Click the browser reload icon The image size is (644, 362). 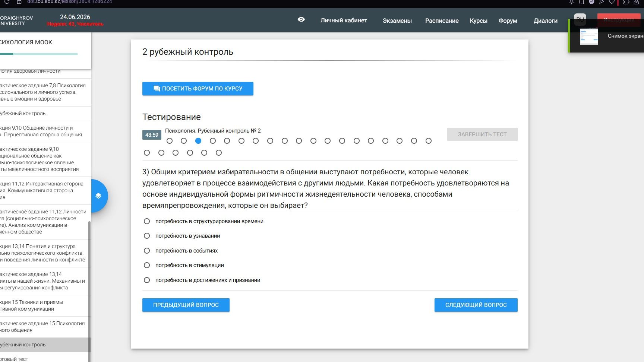[6, 2]
